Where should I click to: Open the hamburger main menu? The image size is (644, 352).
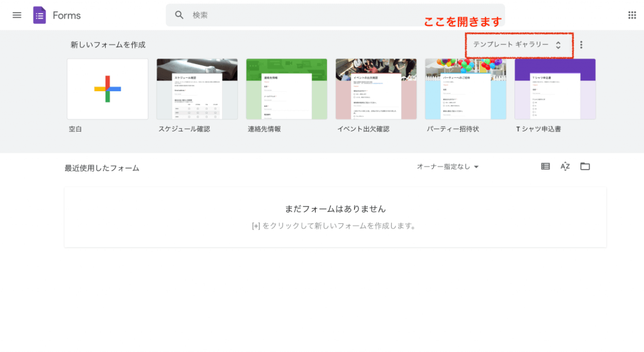click(x=17, y=15)
